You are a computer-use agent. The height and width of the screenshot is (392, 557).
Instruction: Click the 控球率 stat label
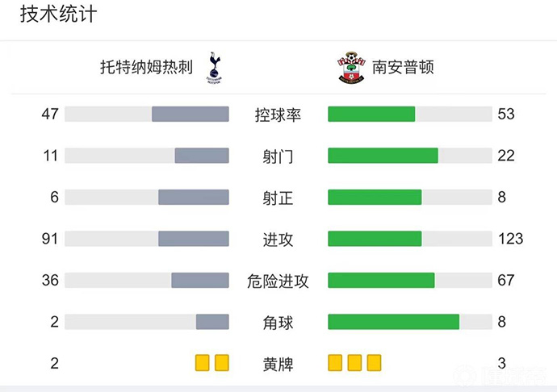pyautogui.click(x=278, y=115)
